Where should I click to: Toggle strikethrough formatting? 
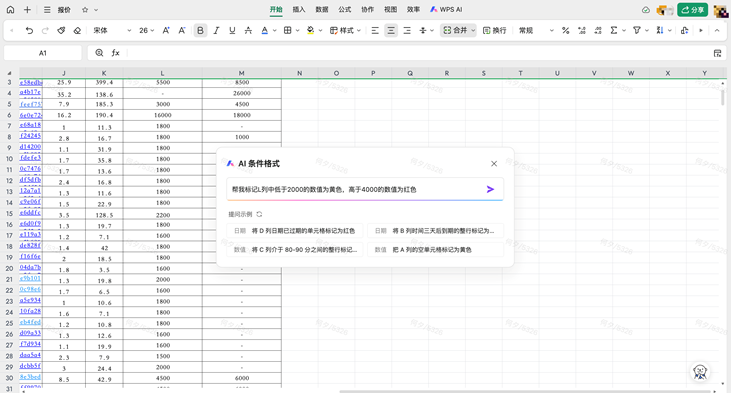click(x=248, y=30)
